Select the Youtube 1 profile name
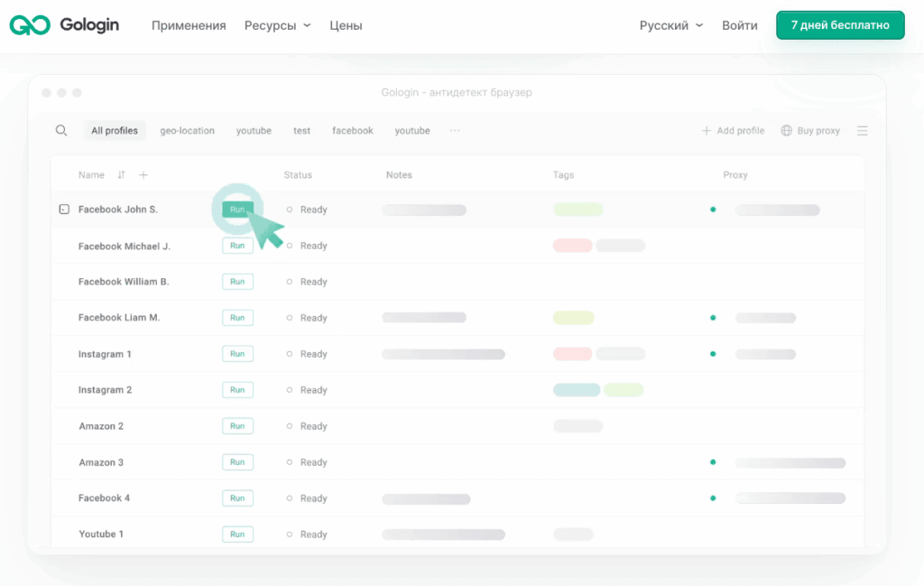This screenshot has width=924, height=586. (101, 535)
